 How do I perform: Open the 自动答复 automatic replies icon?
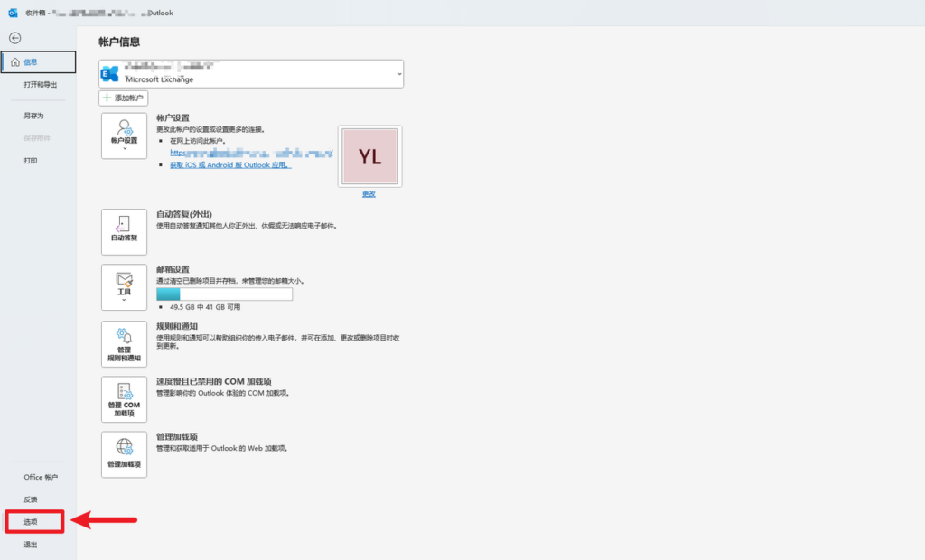tap(125, 231)
